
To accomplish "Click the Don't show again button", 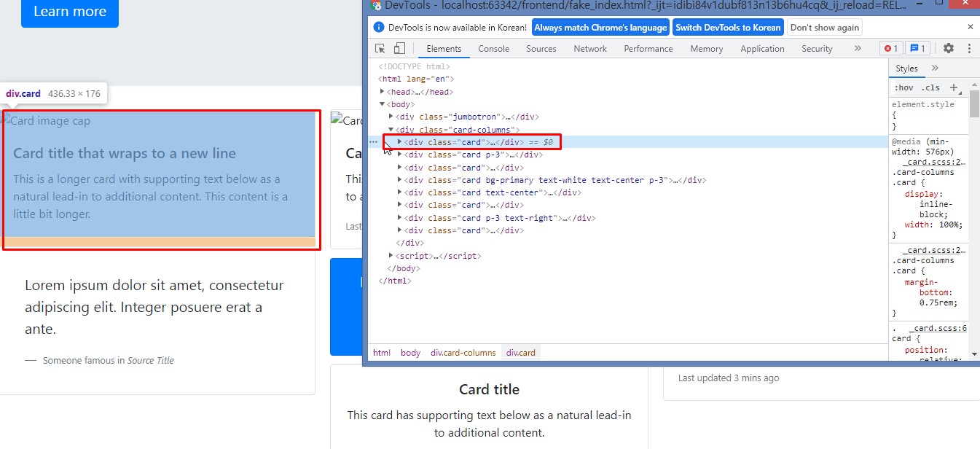I will (x=824, y=28).
